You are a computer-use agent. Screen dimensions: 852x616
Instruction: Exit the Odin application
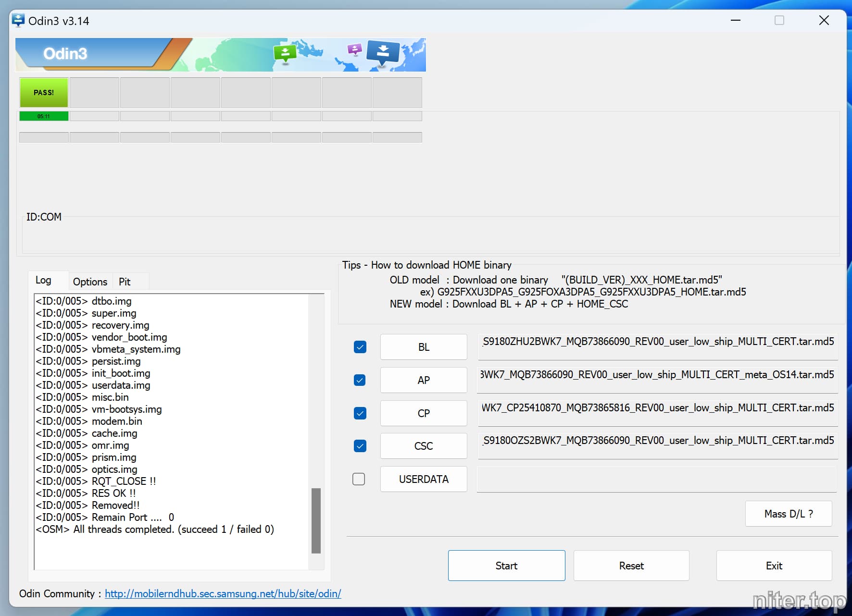774,566
